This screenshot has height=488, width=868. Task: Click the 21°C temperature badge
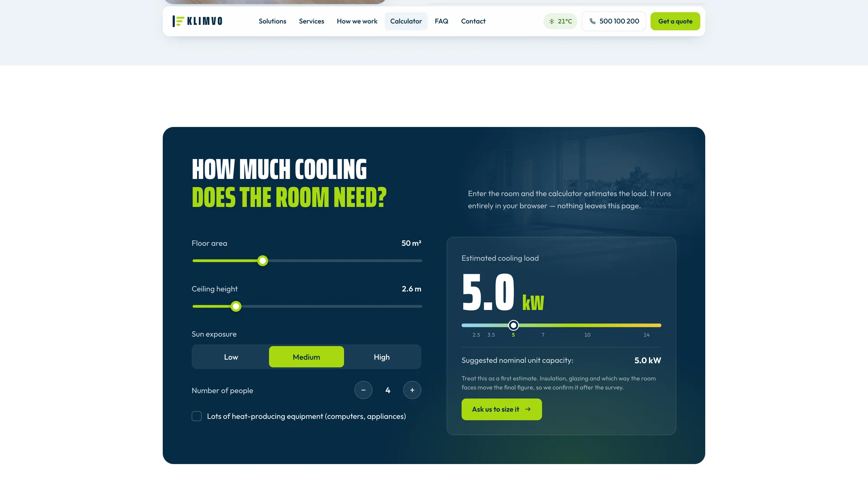click(x=560, y=21)
